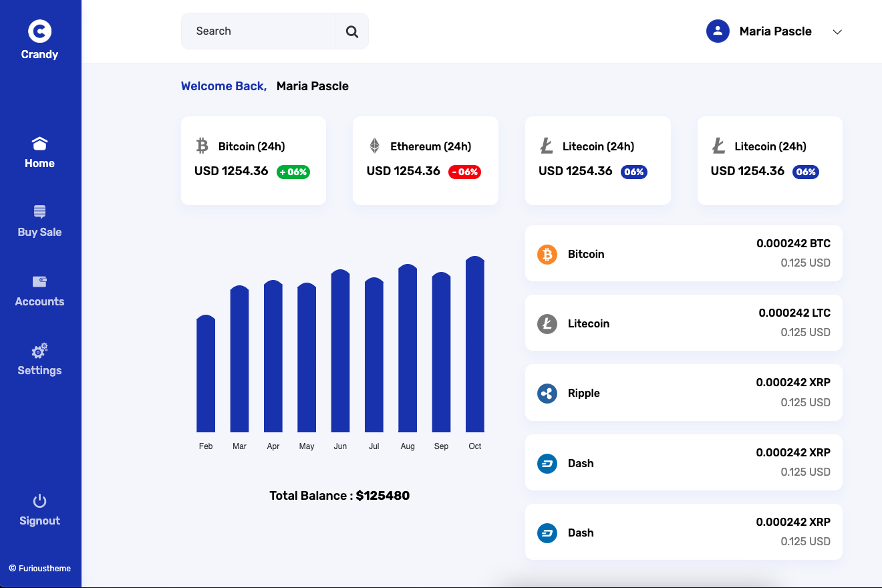Screen dimensions: 882x588
Task: Click the Jun bar in the chart
Action: (340, 351)
